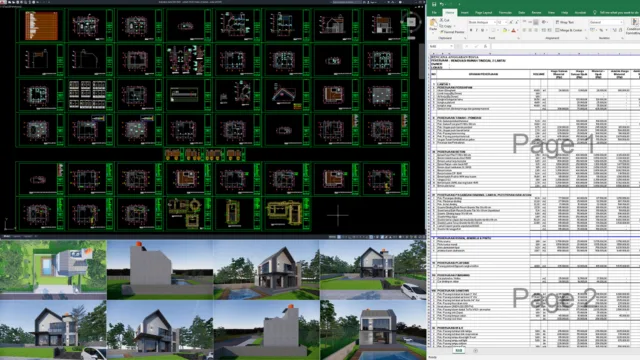Switch to the Formulas ribbon tab

(x=505, y=13)
